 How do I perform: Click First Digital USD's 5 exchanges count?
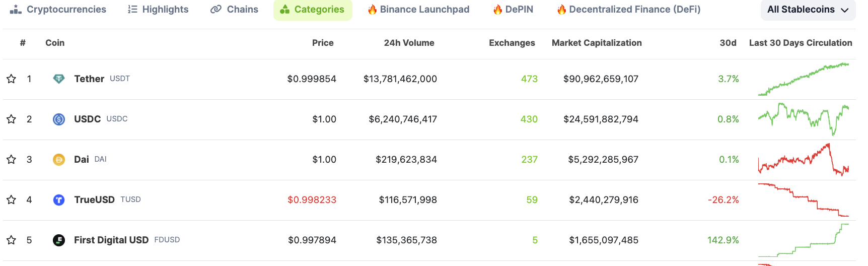point(535,240)
